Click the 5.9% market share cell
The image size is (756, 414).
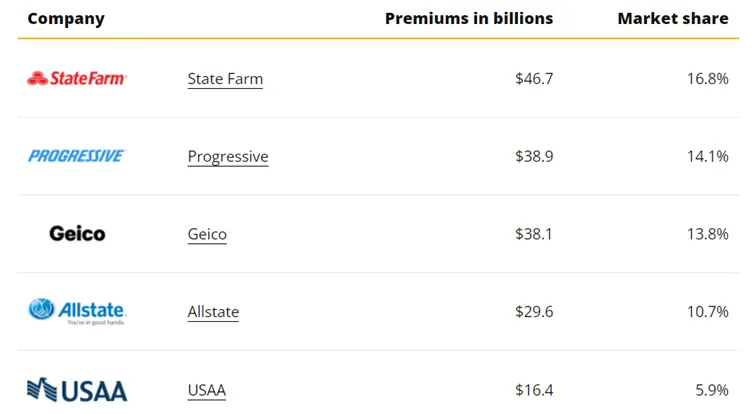click(712, 390)
